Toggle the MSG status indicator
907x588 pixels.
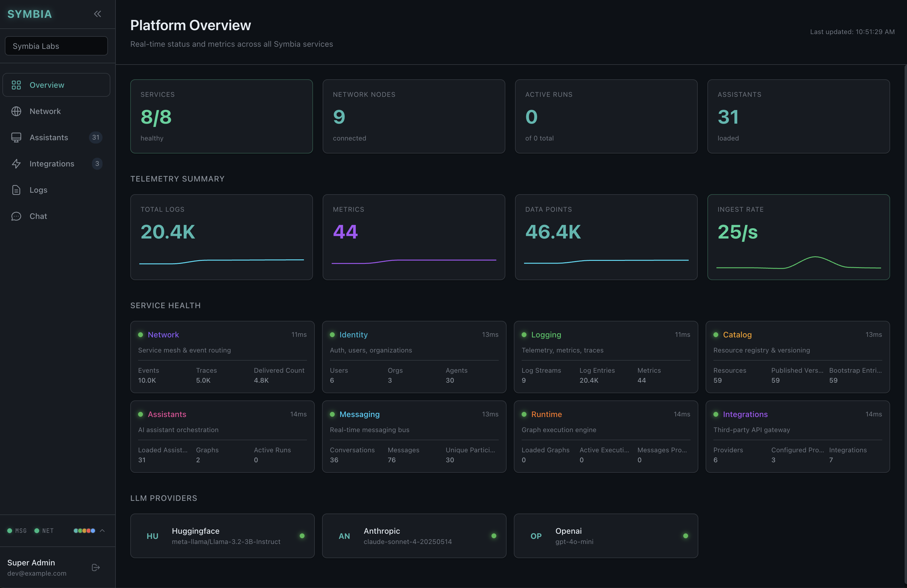pyautogui.click(x=17, y=530)
